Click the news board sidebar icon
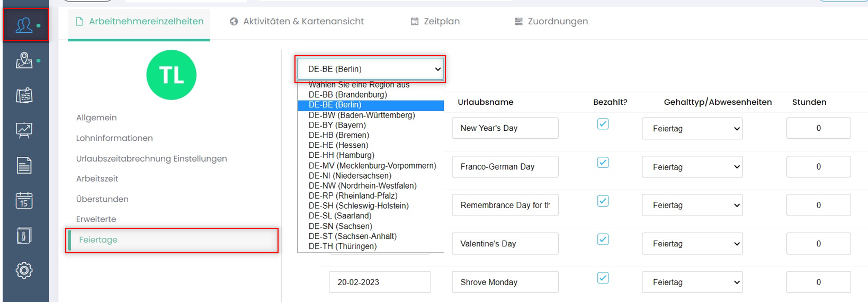The width and height of the screenshot is (868, 302). [24, 95]
